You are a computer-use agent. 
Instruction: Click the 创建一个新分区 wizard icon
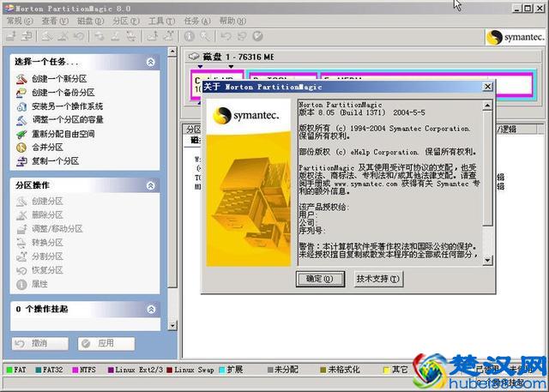[x=22, y=79]
